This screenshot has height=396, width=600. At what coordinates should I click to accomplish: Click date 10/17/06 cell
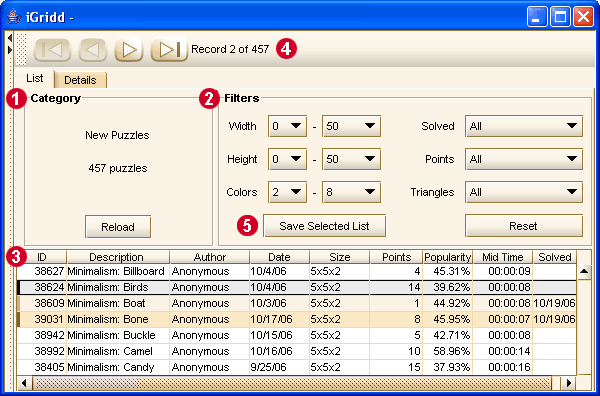(x=279, y=319)
